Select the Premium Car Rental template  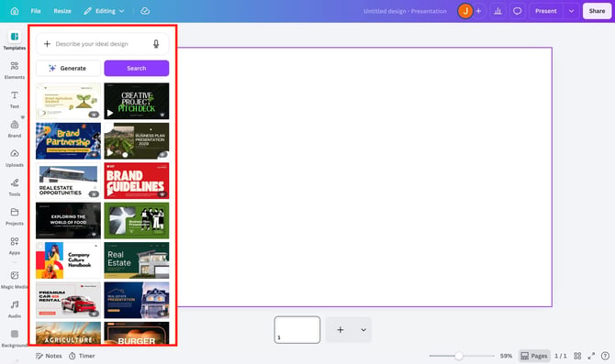pos(68,300)
